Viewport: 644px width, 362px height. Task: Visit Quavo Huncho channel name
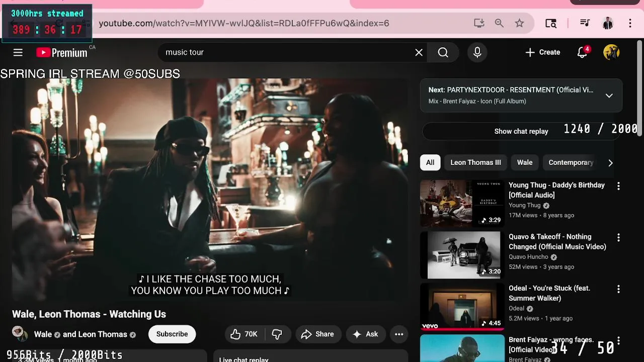[528, 257]
